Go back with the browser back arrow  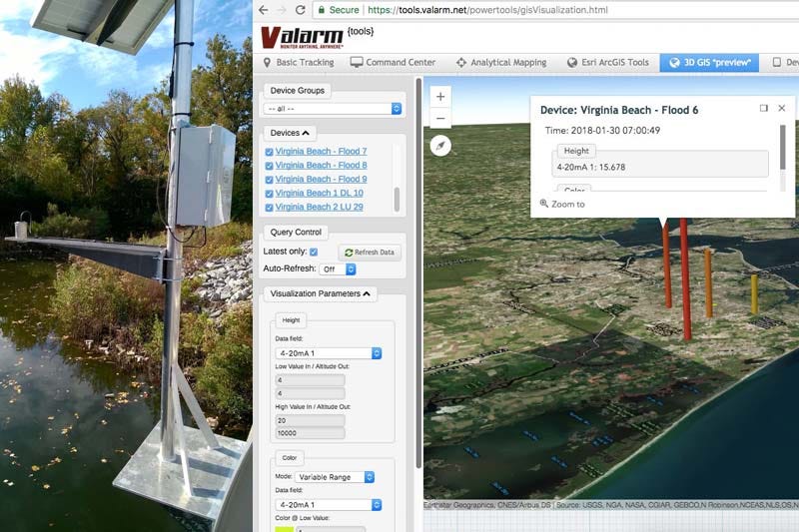tap(264, 10)
